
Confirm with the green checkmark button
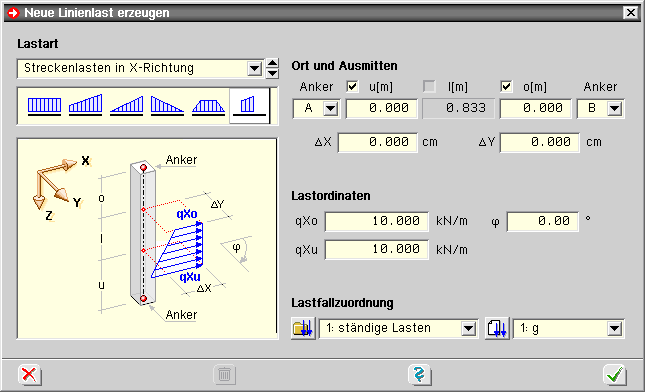(x=615, y=374)
